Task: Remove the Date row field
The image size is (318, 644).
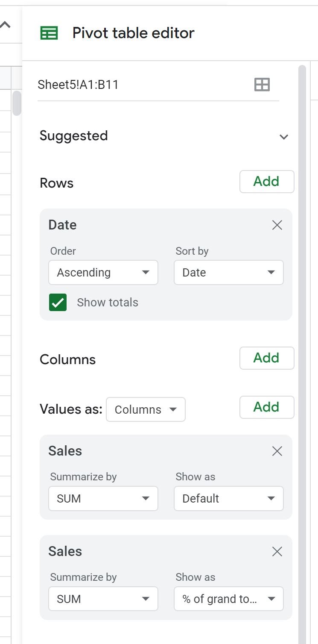Action: tap(277, 225)
